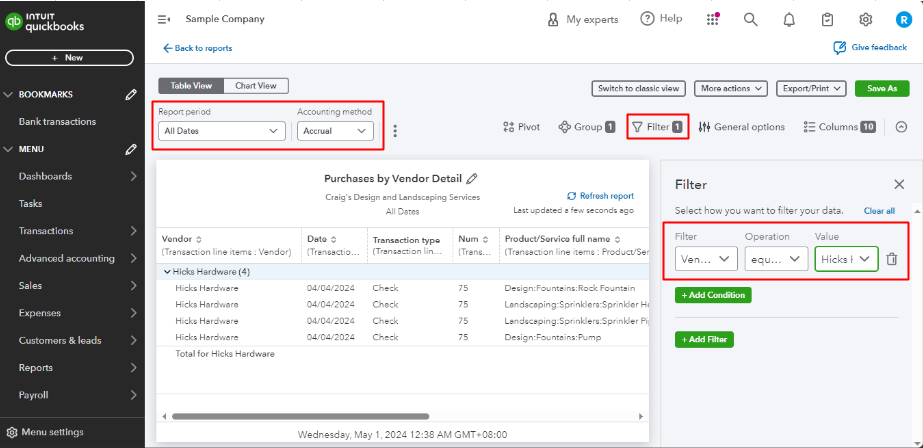Open the apps grid icon

click(x=712, y=19)
